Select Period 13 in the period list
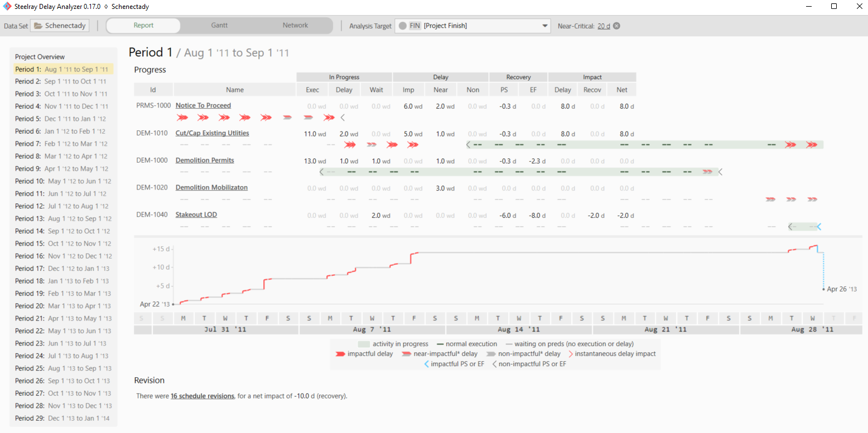Screen dimensions: 868x433 tap(63, 218)
